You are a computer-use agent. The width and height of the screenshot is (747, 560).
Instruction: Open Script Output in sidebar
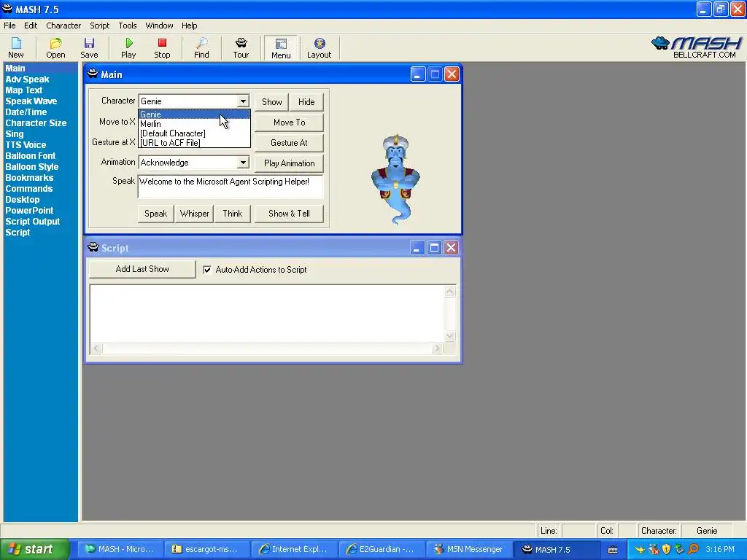point(32,222)
